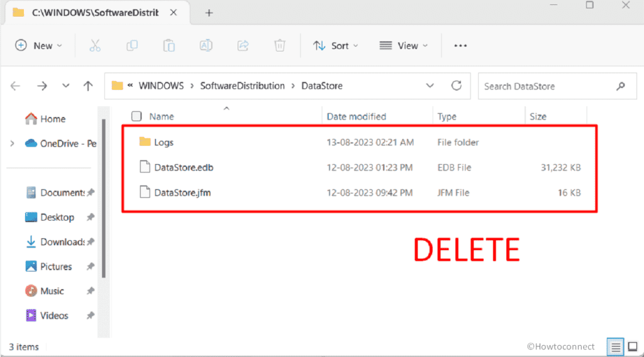Select the DataStore.edb file icon
The height and width of the screenshot is (357, 644).
pos(145,167)
